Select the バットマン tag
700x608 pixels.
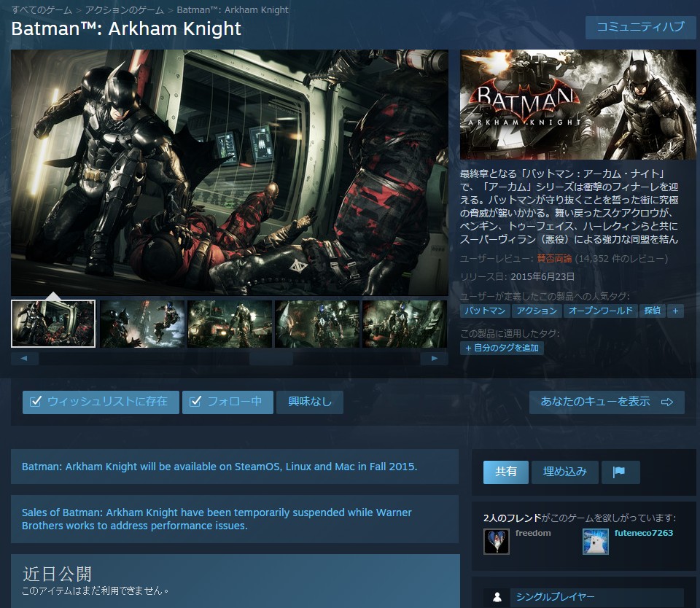pyautogui.click(x=485, y=311)
